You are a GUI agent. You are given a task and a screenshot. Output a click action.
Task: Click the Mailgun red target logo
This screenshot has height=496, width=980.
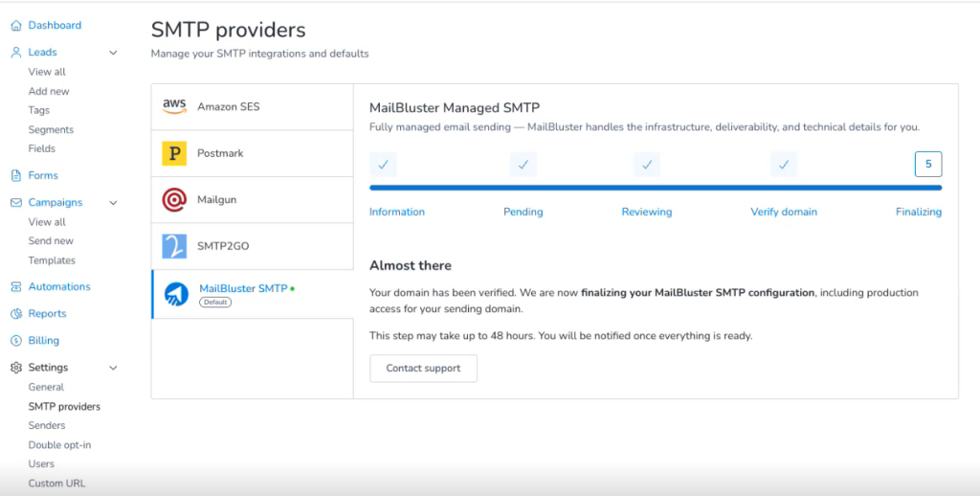pos(174,200)
